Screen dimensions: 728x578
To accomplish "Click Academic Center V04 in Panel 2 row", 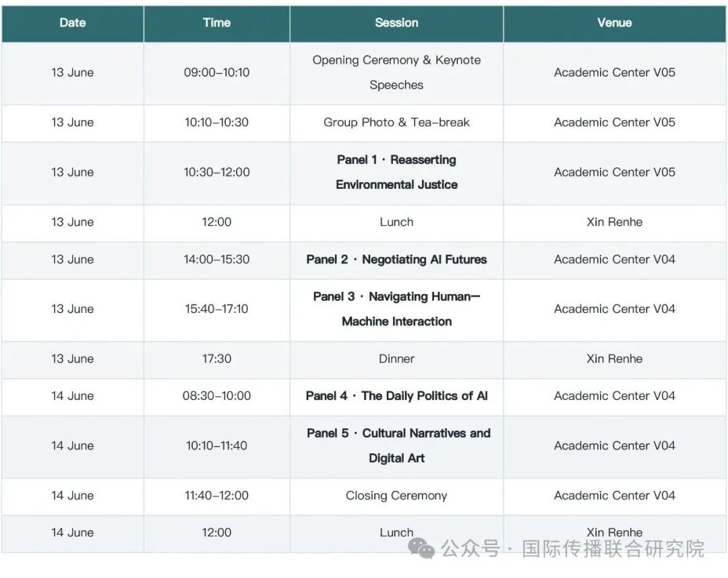I will [x=614, y=259].
